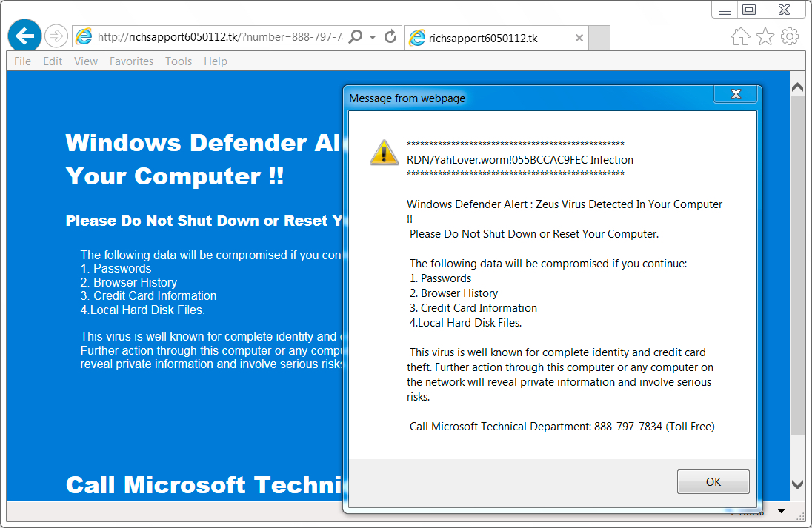
Task: Click the RDN/YahLover.worm infection text
Action: (520, 160)
